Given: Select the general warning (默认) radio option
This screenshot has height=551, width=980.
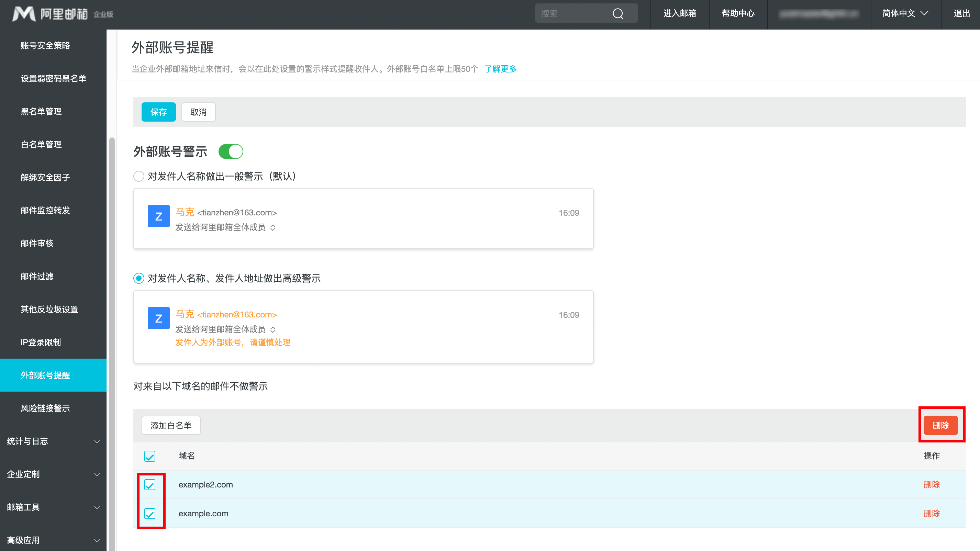Looking at the screenshot, I should [x=139, y=176].
